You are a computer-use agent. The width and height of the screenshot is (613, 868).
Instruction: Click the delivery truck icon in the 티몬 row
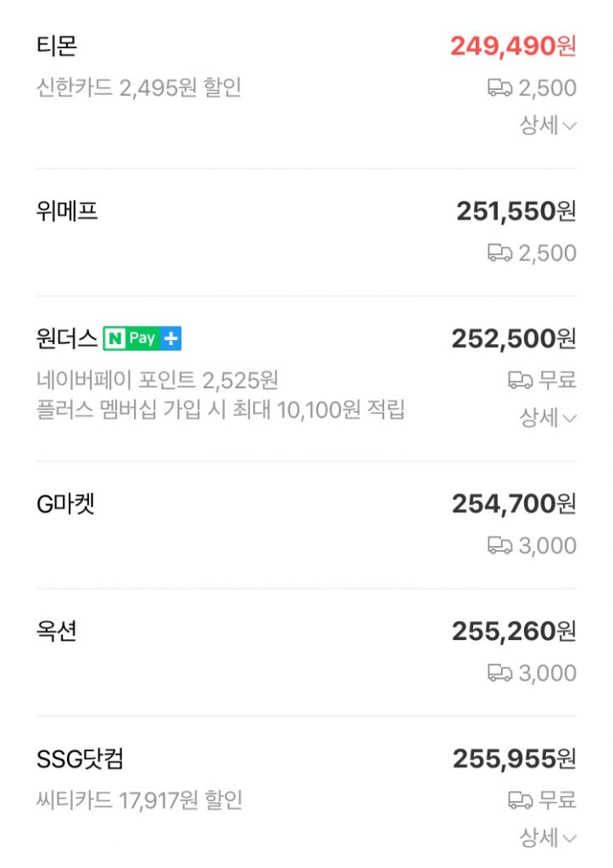pyautogui.click(x=499, y=88)
